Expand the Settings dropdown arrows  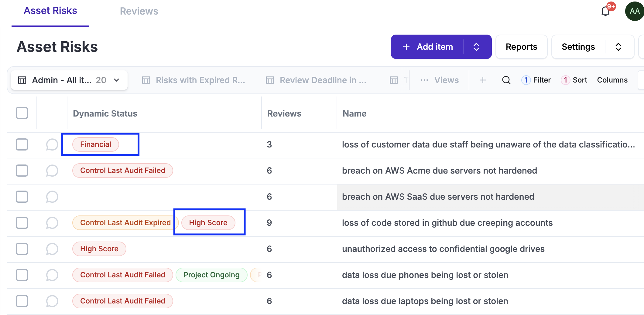(618, 47)
